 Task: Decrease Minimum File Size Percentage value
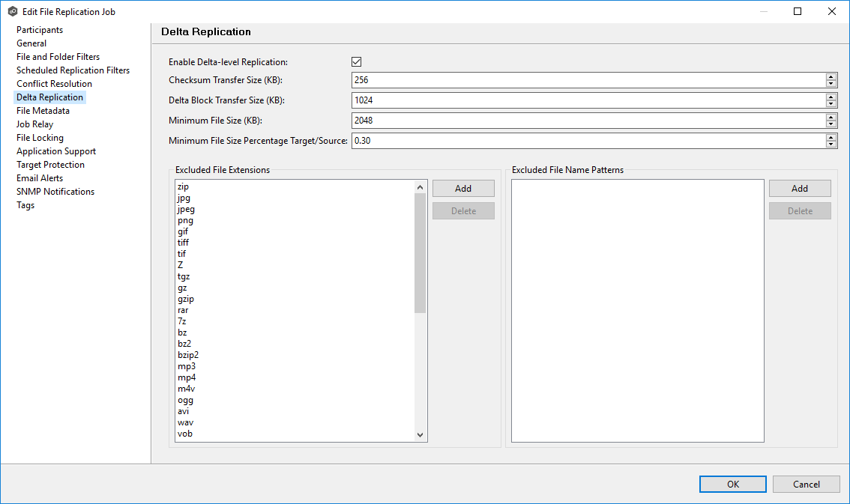tap(831, 145)
